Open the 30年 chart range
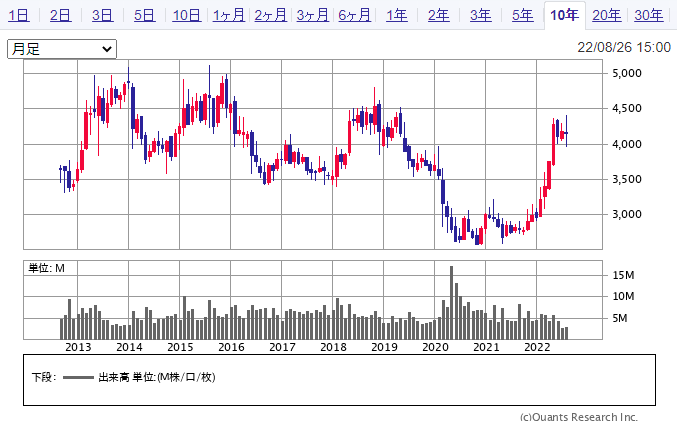677x428 pixels. 649,16
